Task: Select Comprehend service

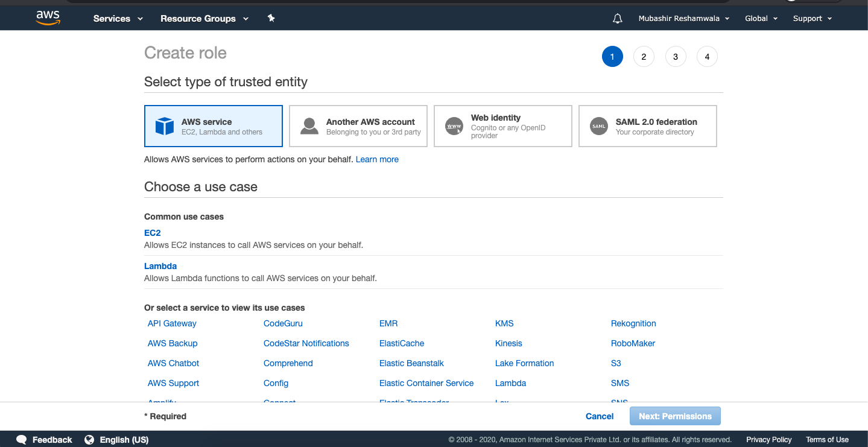Action: coord(288,363)
